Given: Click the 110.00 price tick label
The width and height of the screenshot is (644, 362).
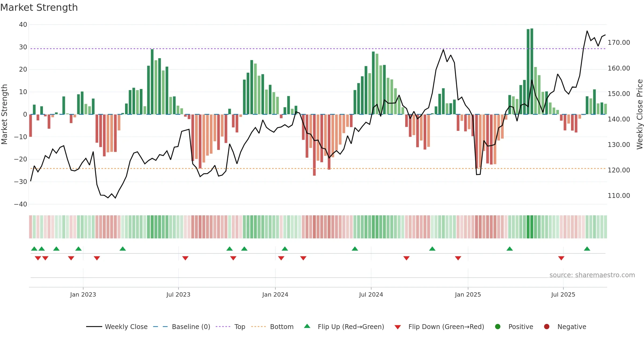Looking at the screenshot, I should click(x=619, y=196).
